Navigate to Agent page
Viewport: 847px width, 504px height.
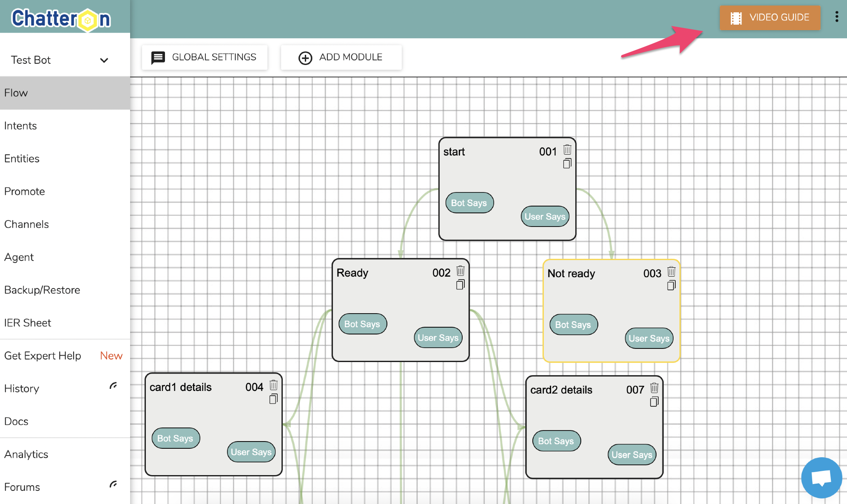[x=65, y=257]
